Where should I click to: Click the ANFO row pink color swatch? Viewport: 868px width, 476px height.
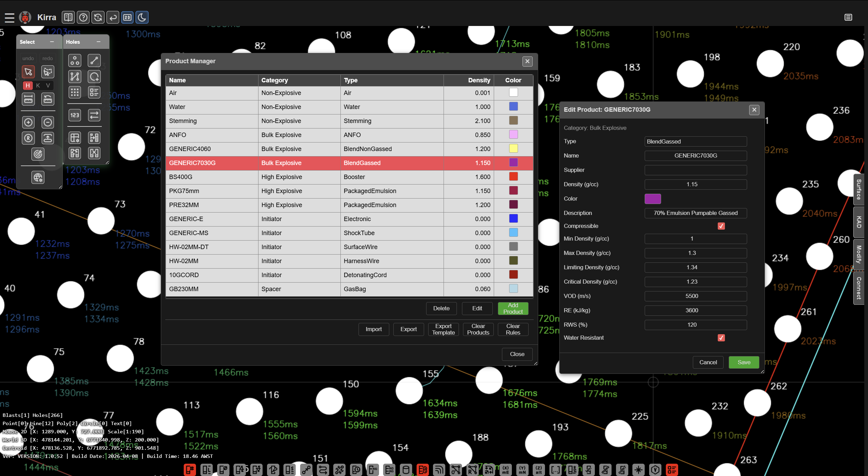click(513, 135)
